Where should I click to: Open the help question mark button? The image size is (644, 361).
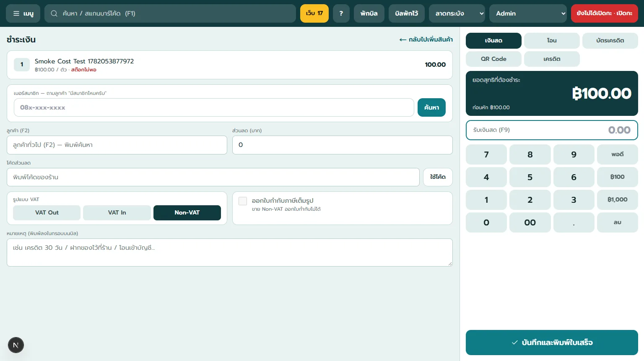341,13
